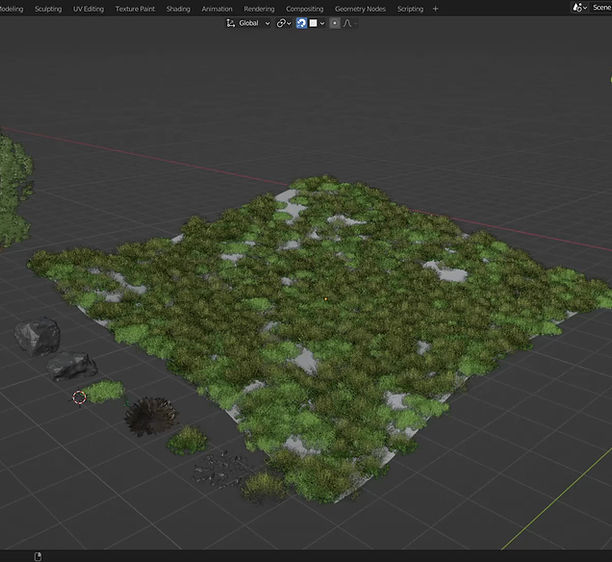Select the upper gray rock object

[37, 336]
